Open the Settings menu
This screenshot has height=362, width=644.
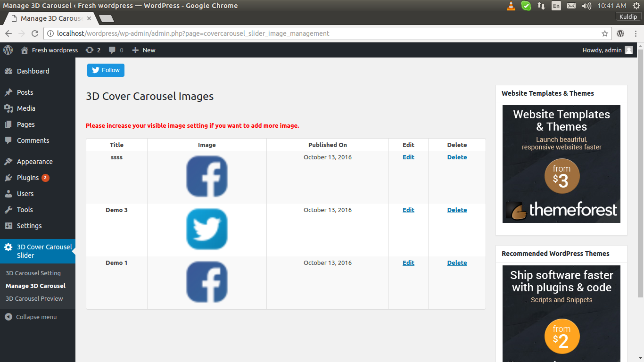pyautogui.click(x=29, y=226)
